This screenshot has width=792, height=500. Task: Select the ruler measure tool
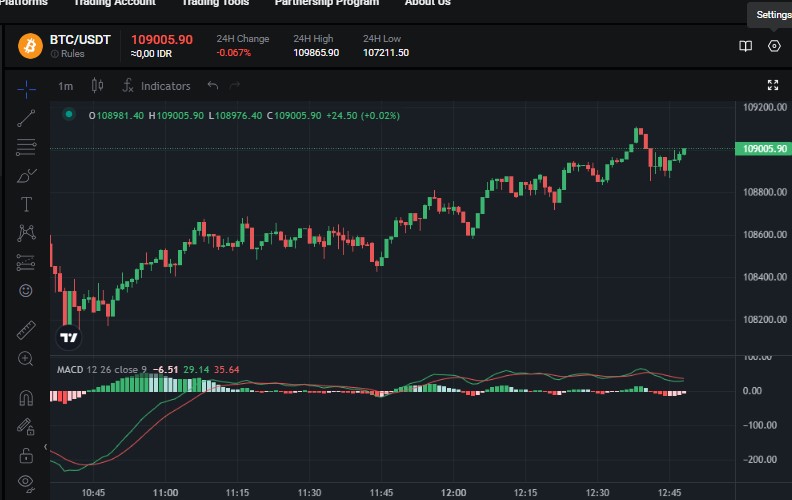coord(26,329)
